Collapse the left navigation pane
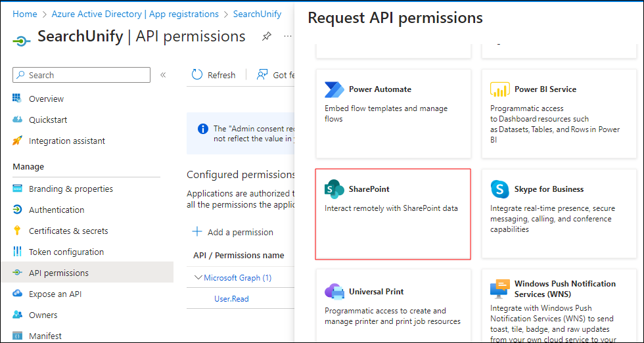 [x=163, y=75]
